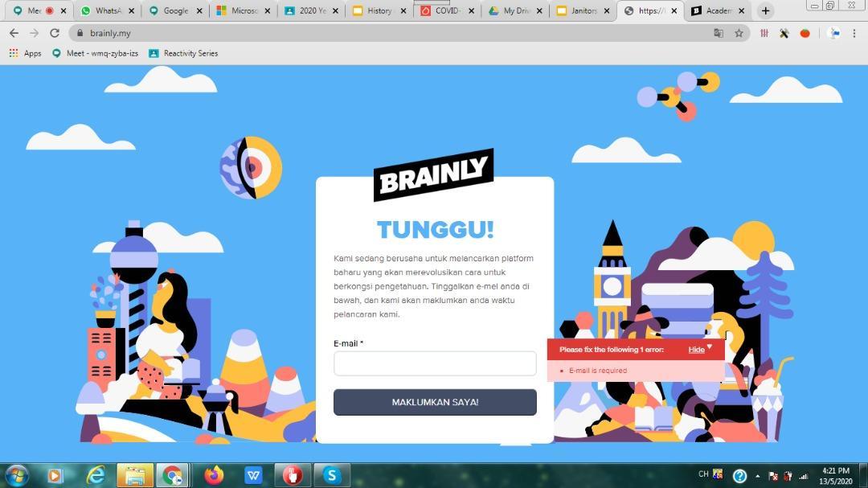Hide the error message panel
This screenshot has width=868, height=488.
pos(696,350)
